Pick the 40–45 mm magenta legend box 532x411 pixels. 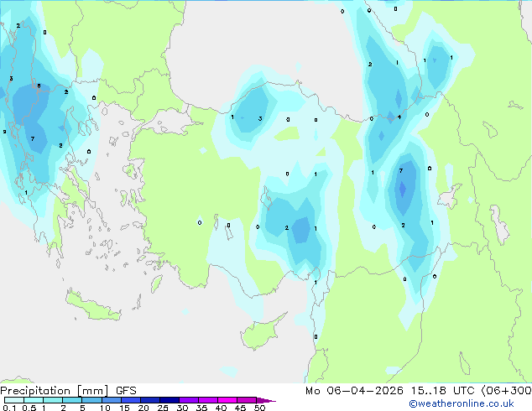(227, 400)
